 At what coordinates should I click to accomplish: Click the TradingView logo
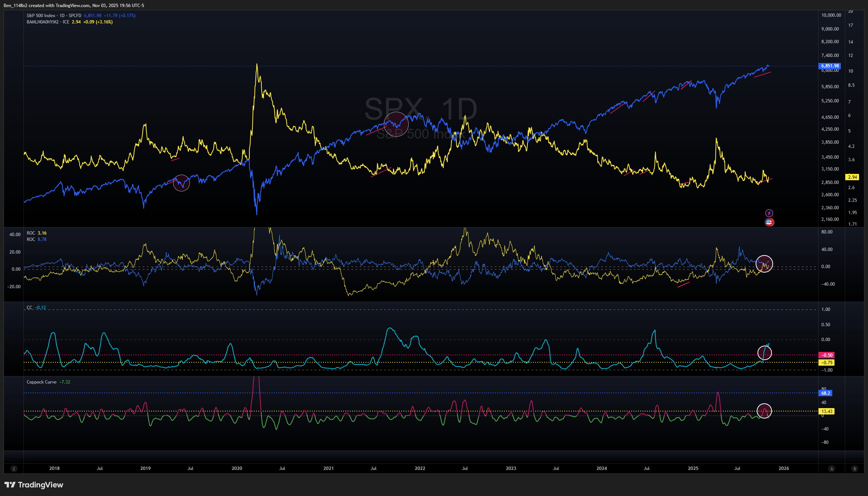pyautogui.click(x=34, y=485)
